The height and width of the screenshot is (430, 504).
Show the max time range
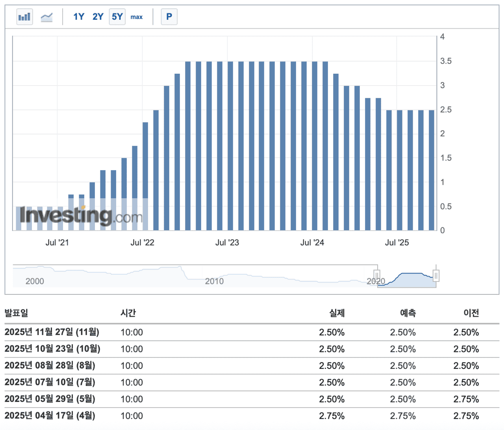point(137,17)
